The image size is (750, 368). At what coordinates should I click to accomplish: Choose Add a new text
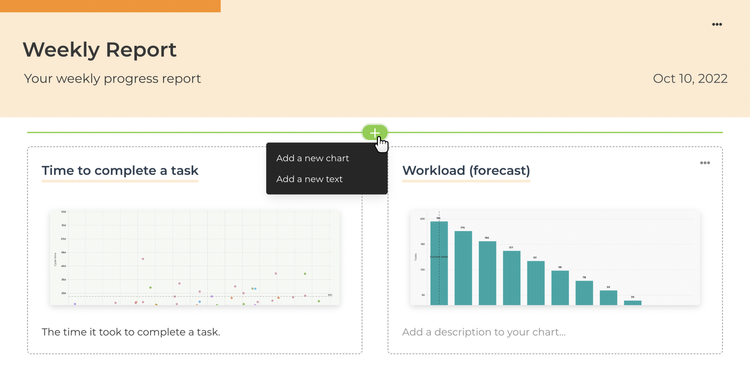click(309, 179)
